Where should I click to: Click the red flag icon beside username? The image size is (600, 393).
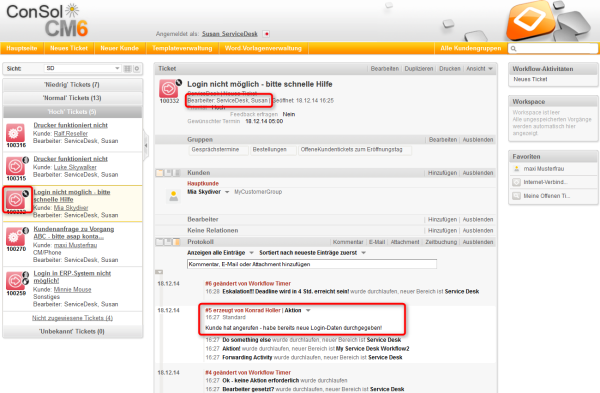click(266, 34)
